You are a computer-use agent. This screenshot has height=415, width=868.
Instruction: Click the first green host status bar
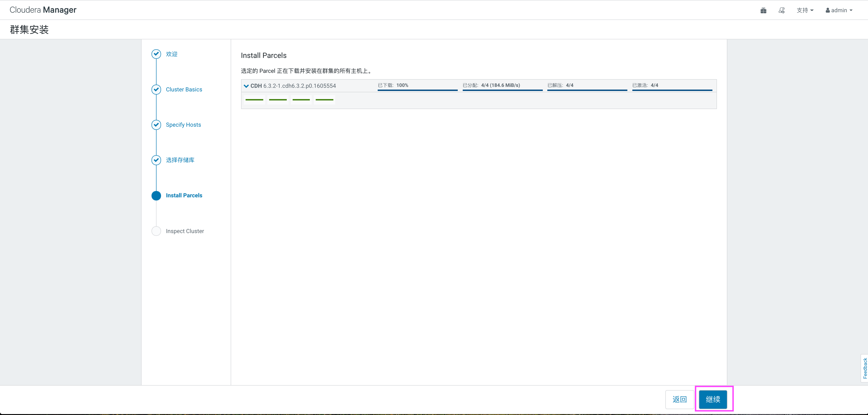tap(254, 100)
